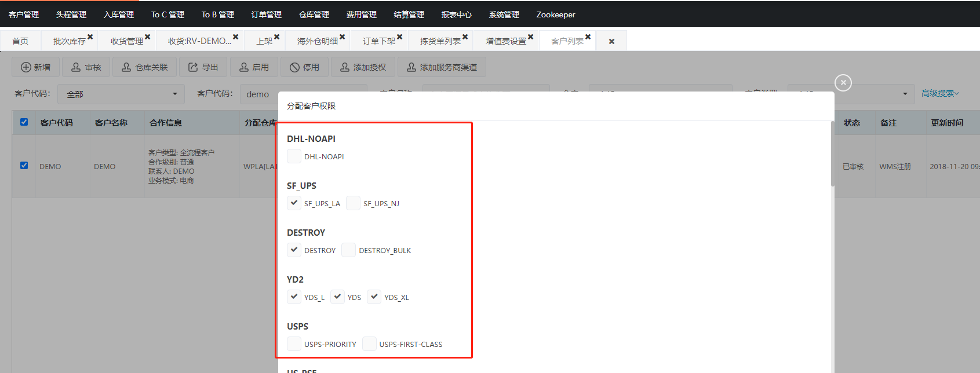This screenshot has height=373, width=980.
Task: Switch to the 拣货单列表 tab
Action: (x=440, y=41)
